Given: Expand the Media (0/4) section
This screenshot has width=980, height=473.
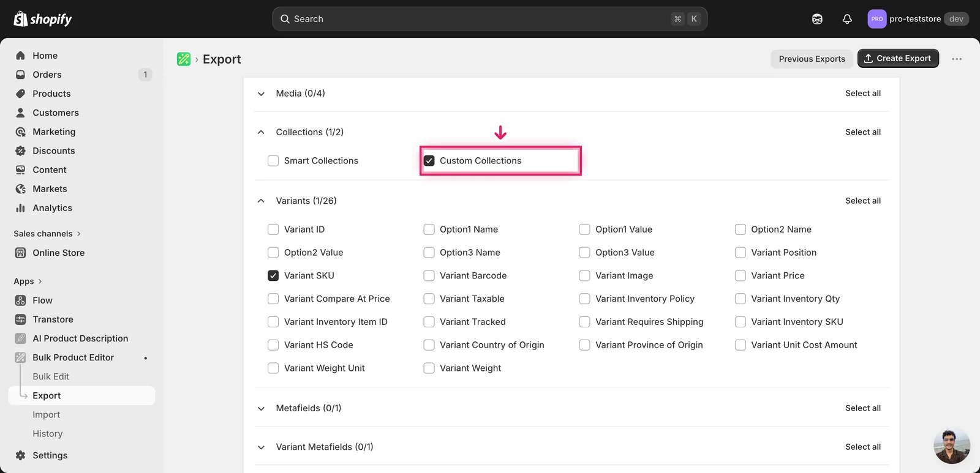Looking at the screenshot, I should (x=261, y=94).
